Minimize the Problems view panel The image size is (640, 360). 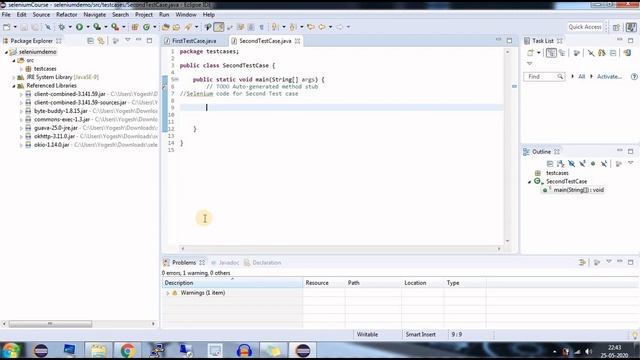[620, 262]
